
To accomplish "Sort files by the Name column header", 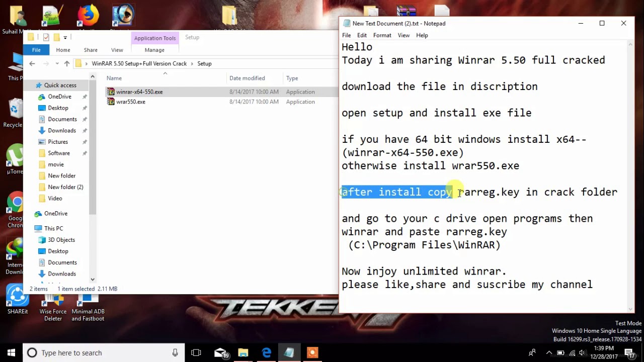I will pyautogui.click(x=114, y=78).
